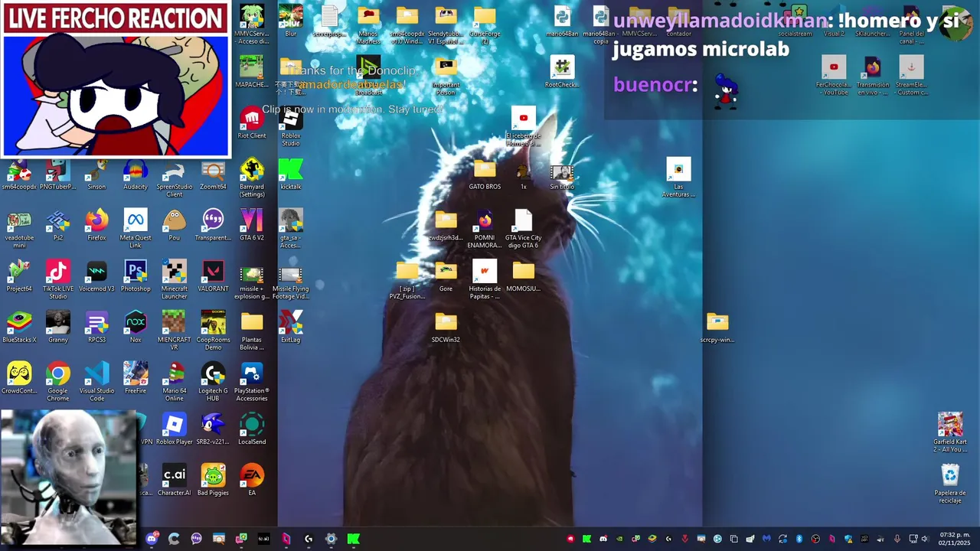This screenshot has height=551, width=980.
Task: Open the GATO BROS folder
Action: (x=485, y=174)
